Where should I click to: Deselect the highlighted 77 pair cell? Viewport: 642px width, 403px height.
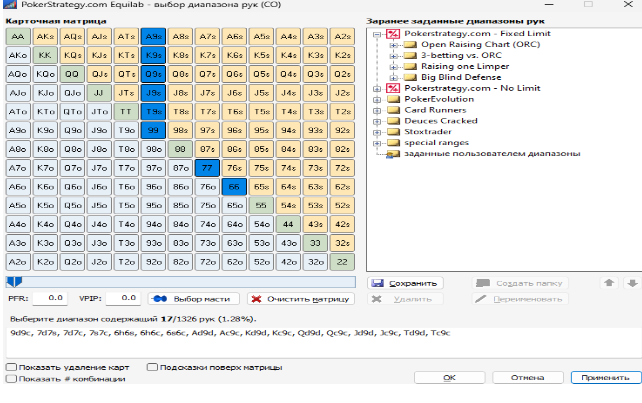tap(207, 168)
